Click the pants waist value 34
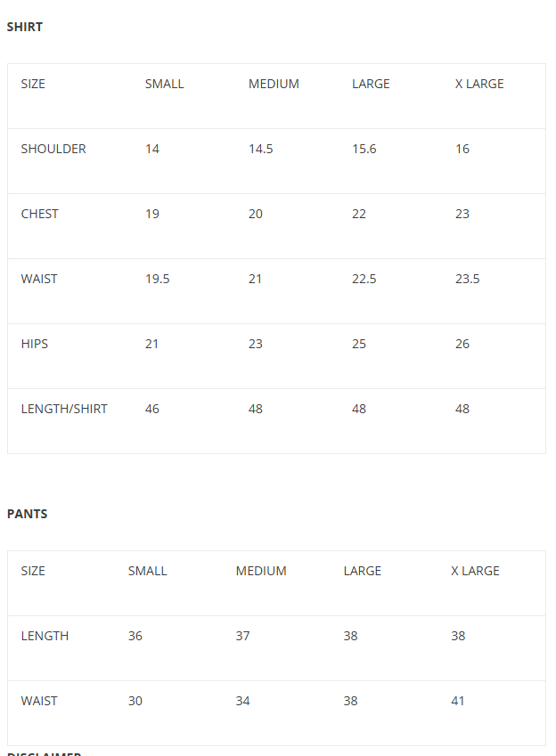Image resolution: width=556 pixels, height=756 pixels. pyautogui.click(x=242, y=701)
